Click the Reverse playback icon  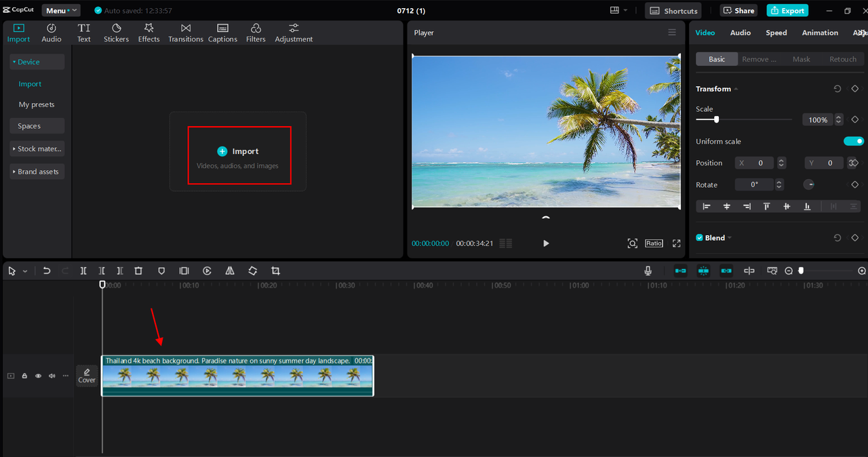tap(208, 271)
